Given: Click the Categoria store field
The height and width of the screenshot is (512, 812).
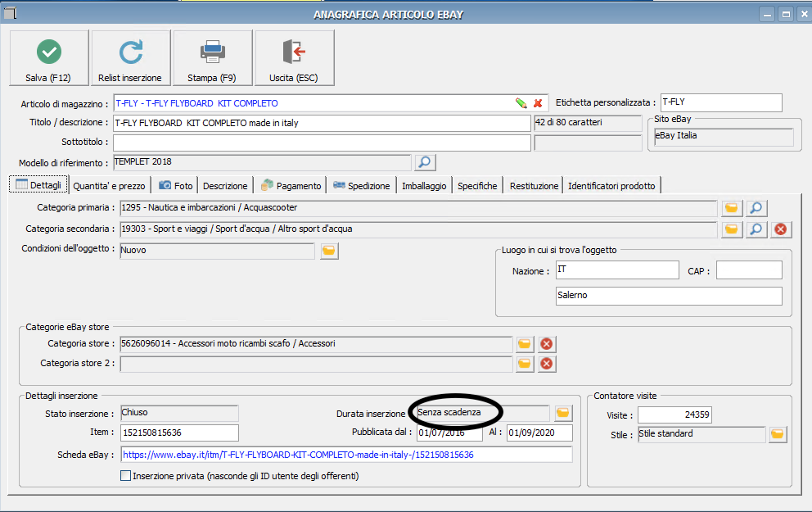Looking at the screenshot, I should point(317,344).
